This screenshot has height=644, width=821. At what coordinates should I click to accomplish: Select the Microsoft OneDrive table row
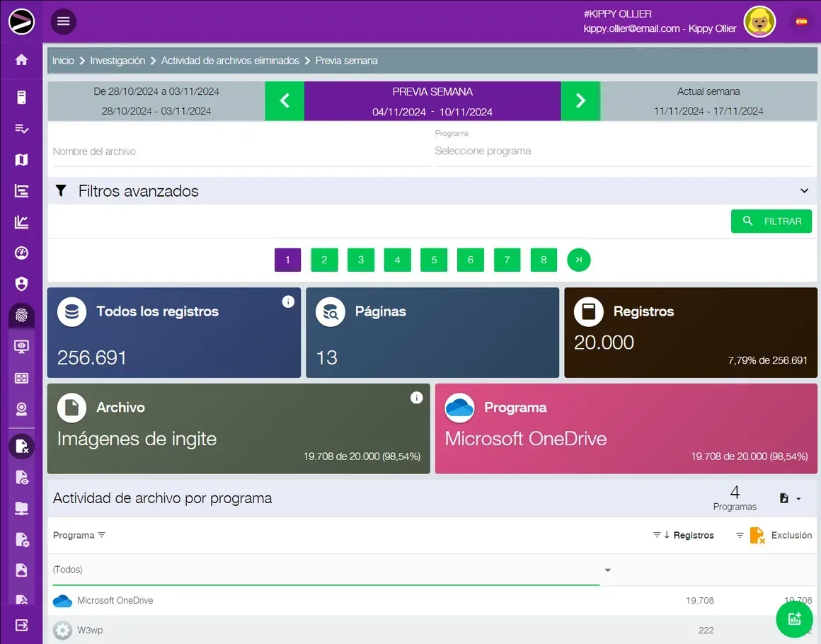coord(432,601)
